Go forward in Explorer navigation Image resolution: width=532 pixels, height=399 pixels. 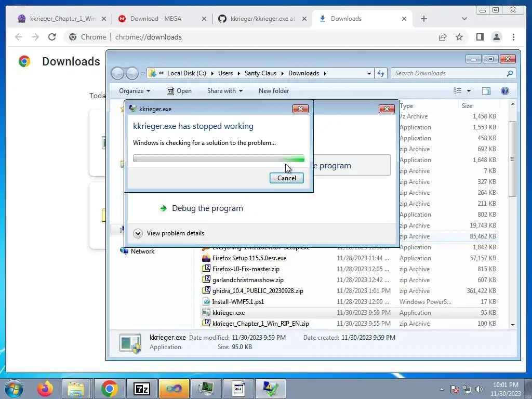coord(132,73)
